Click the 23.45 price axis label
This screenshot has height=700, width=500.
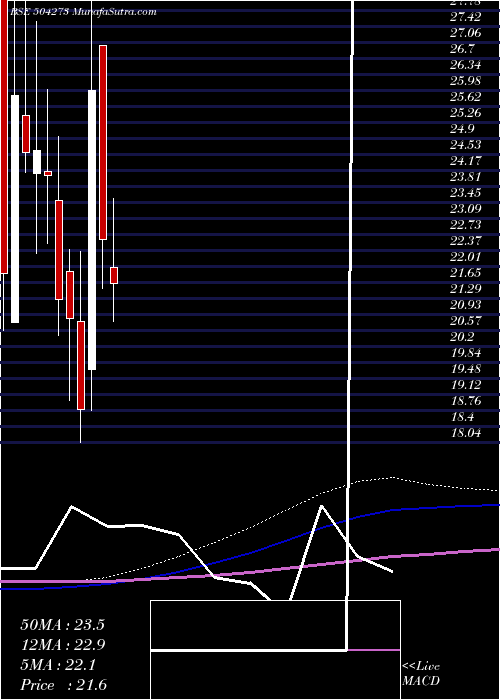point(466,193)
